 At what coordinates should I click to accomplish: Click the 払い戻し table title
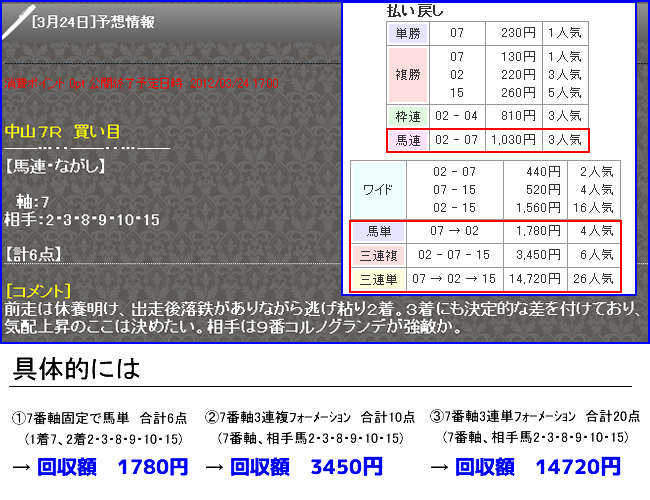pos(415,11)
